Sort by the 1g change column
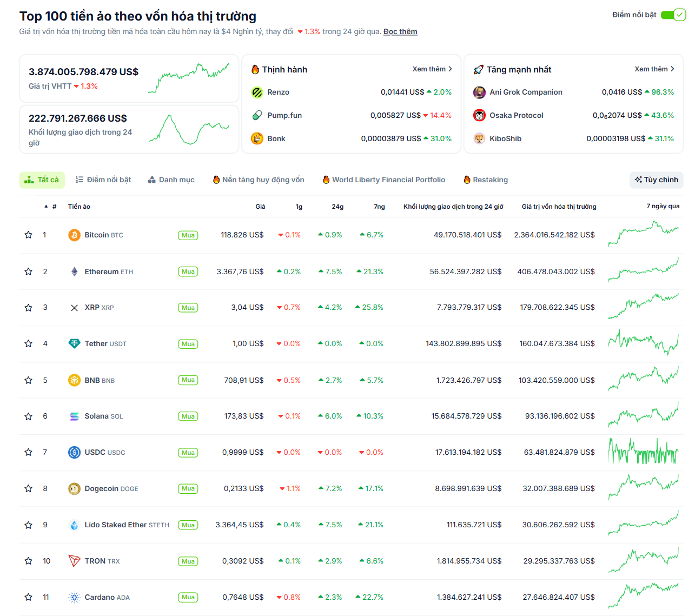Viewport: 695px width, 616px height. coord(299,207)
